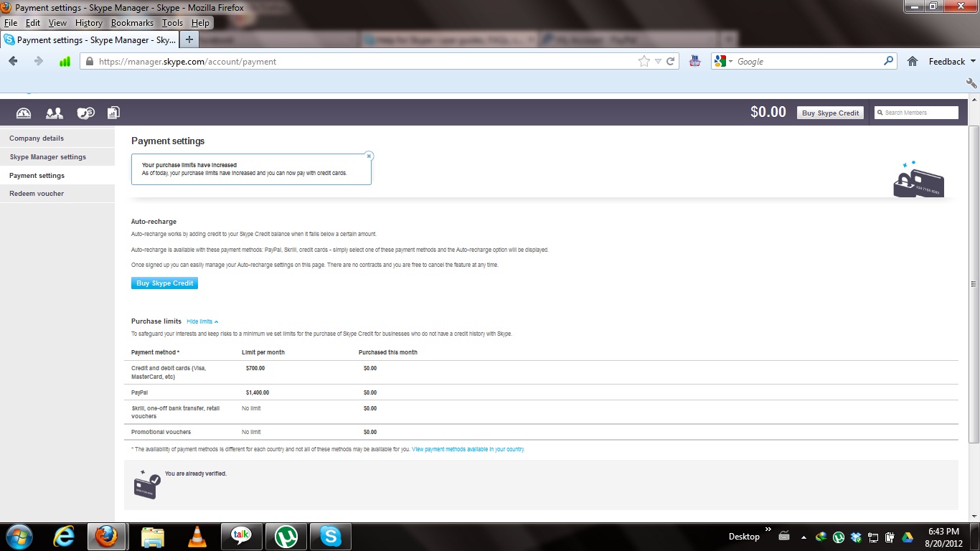980x551 pixels.
Task: Focus the Search Members field
Action: click(x=916, y=113)
